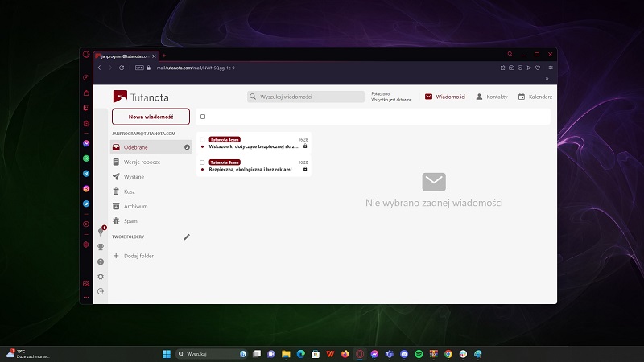Open the three dots at Opera sidebar bottom
Screen dimensions: 644x362
[x=86, y=297]
